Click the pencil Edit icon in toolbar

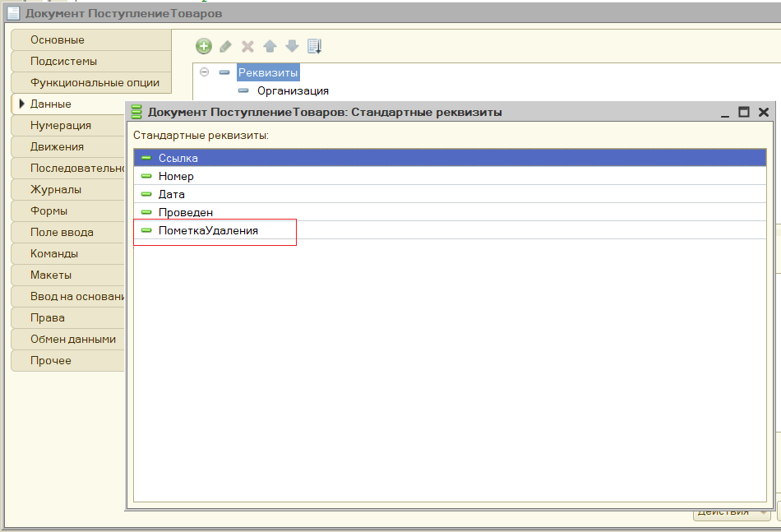[x=225, y=47]
